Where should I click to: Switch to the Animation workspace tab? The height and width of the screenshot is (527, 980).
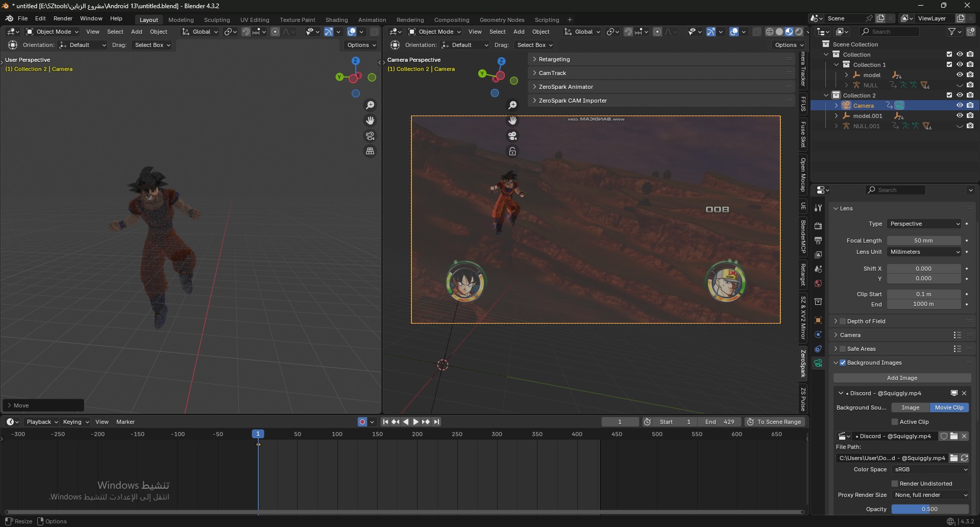pyautogui.click(x=372, y=20)
